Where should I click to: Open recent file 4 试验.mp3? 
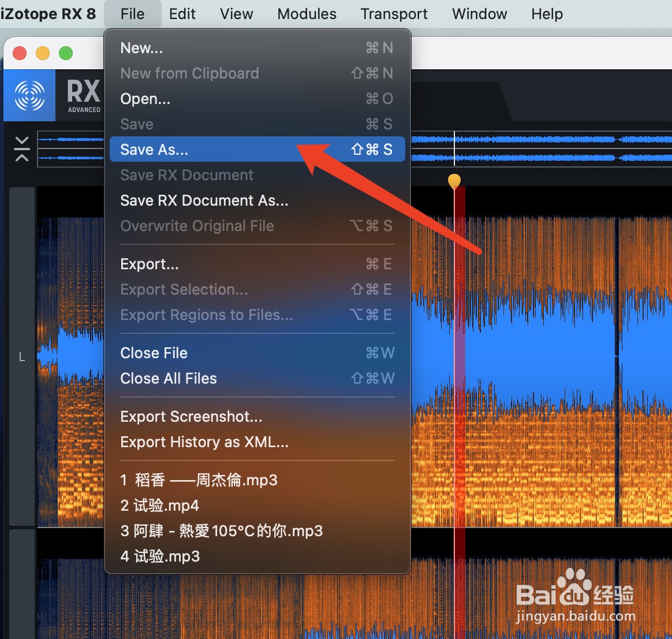(257, 556)
